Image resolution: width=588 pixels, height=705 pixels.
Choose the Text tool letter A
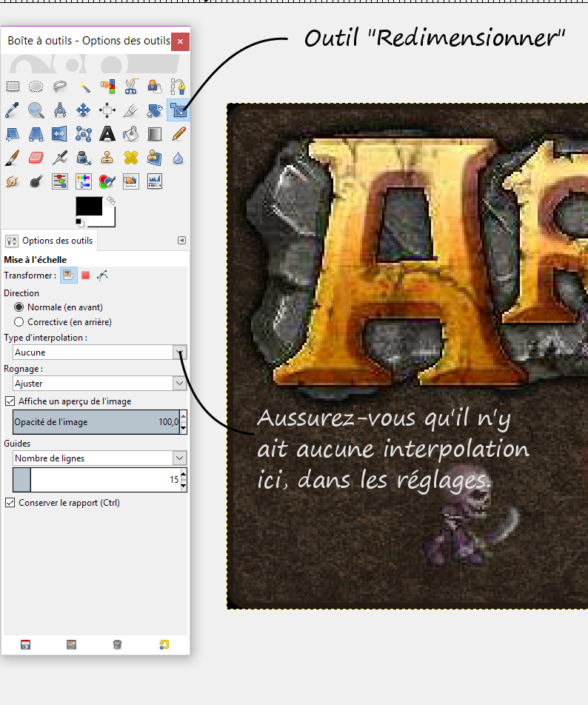107,134
